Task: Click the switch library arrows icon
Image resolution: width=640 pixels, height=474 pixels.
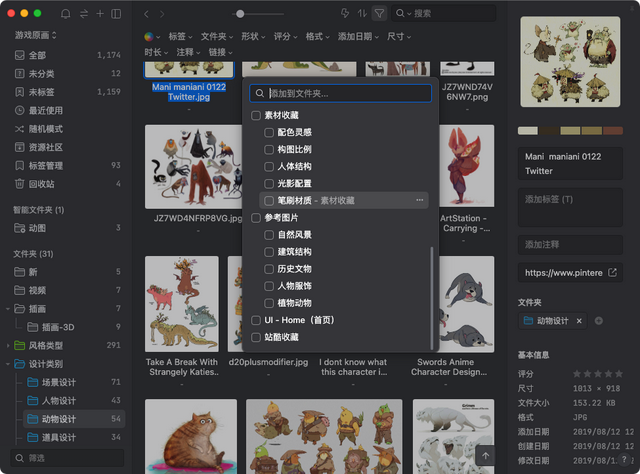Action: (84, 13)
